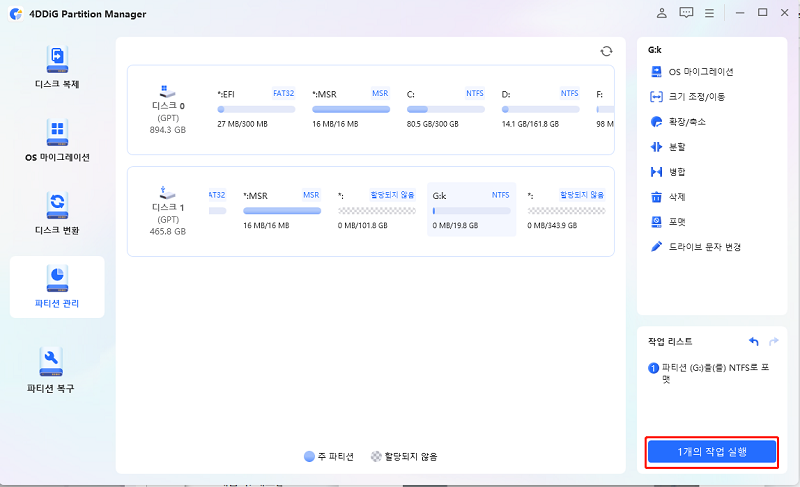
Task: Open the feedback chat icon
Action: 686,13
